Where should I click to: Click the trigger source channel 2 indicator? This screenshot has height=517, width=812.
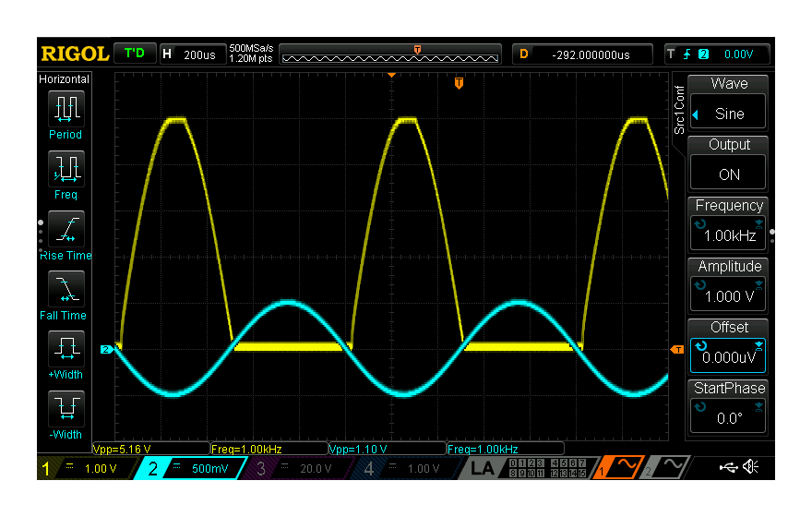coord(703,54)
